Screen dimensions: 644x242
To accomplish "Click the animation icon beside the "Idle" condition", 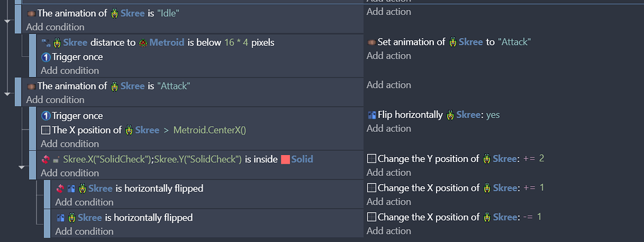I will [x=31, y=14].
